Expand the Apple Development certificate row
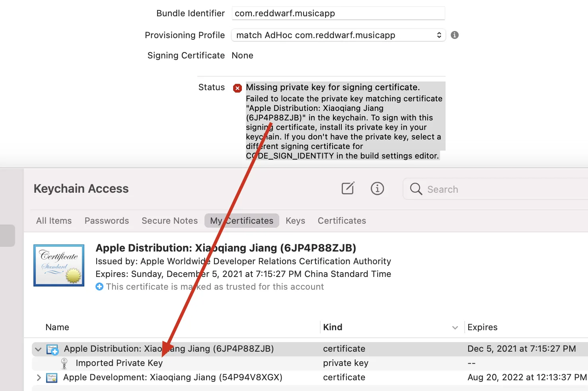588x391 pixels. tap(39, 377)
